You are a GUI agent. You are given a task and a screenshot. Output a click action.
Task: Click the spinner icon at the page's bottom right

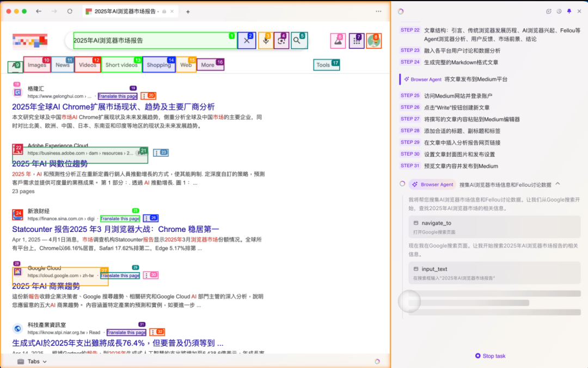[377, 361]
